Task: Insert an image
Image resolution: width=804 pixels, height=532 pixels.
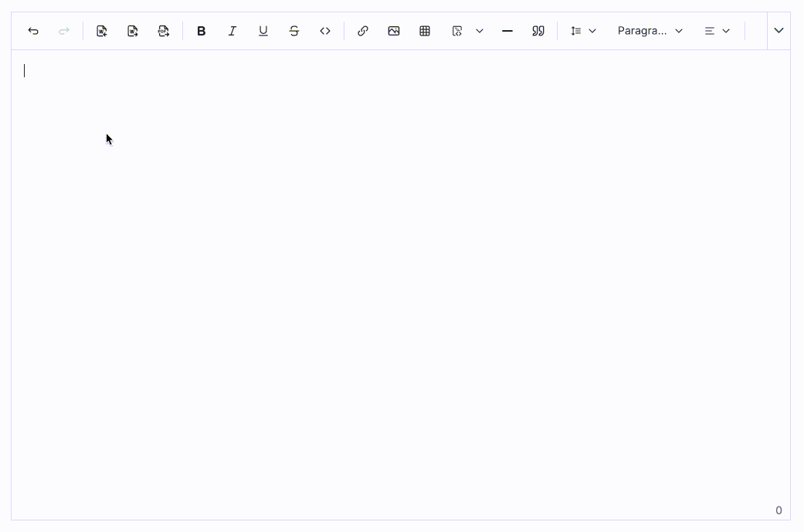Action: pos(394,31)
